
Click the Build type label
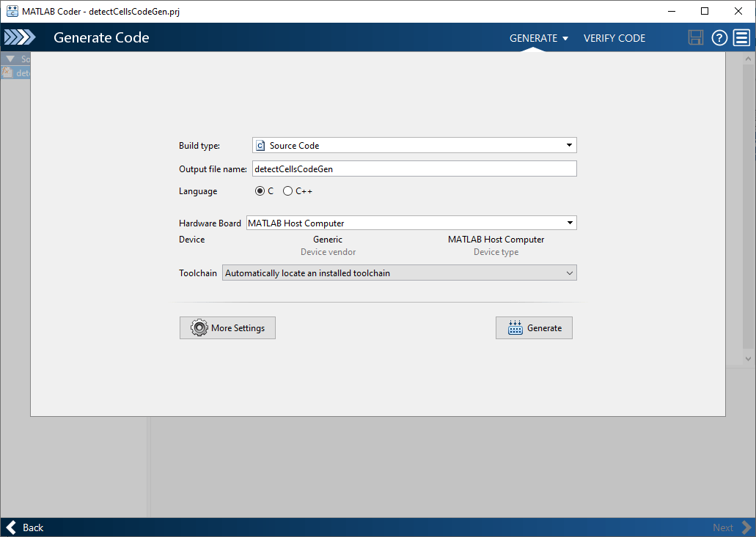(199, 146)
